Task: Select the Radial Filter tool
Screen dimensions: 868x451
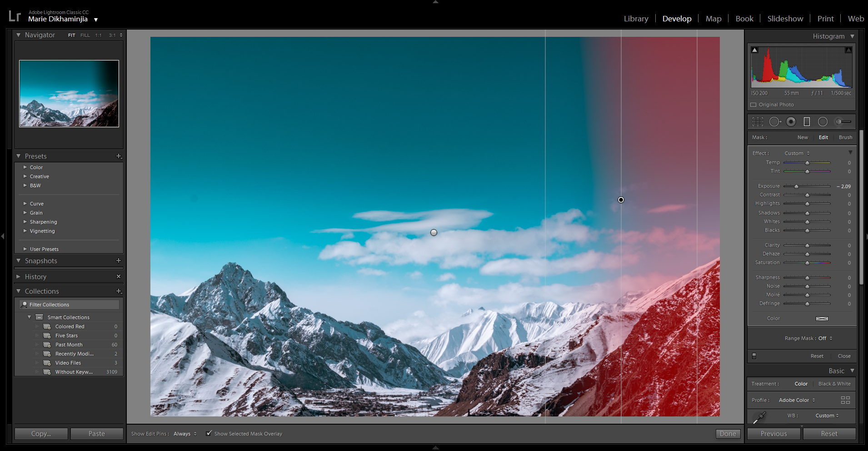Action: tap(823, 122)
